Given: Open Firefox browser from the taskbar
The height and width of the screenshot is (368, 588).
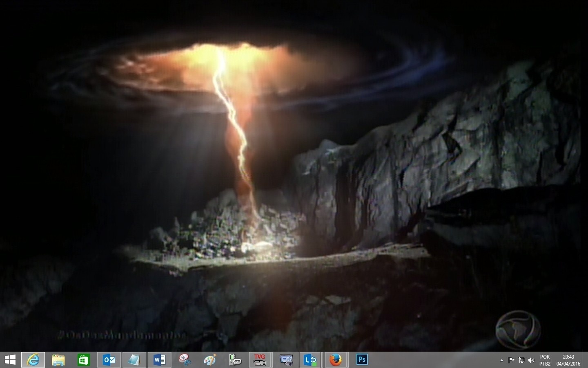Looking at the screenshot, I should [x=336, y=360].
